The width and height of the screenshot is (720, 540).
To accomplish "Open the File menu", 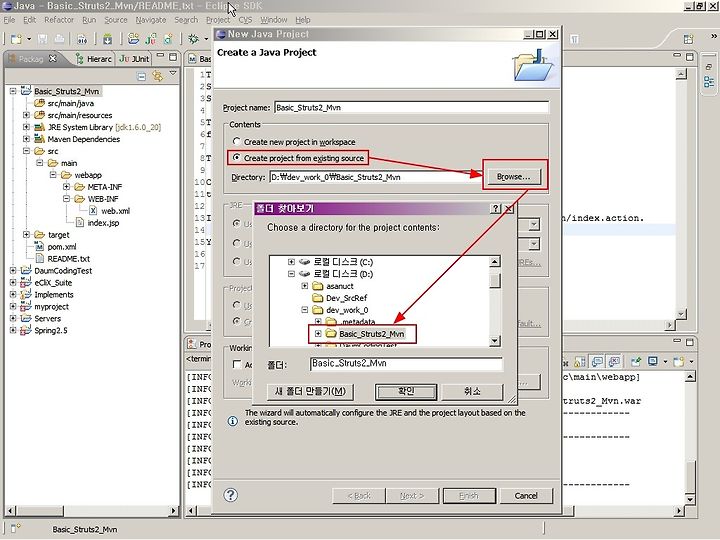I will click(9, 20).
